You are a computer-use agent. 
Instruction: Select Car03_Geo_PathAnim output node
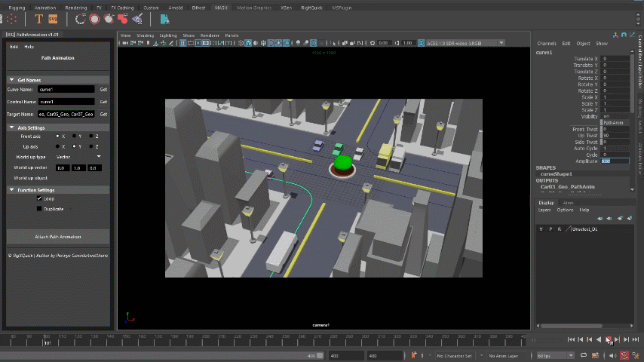point(568,187)
